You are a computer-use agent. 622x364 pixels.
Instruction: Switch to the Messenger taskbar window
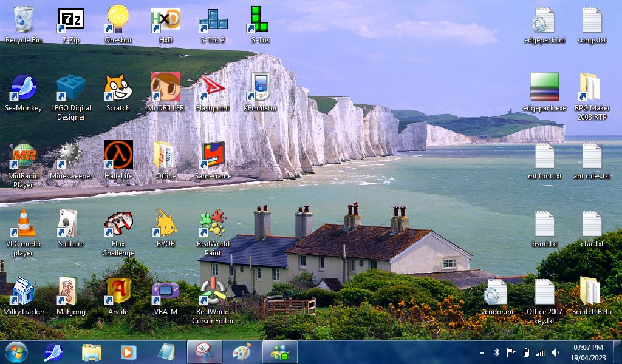pyautogui.click(x=279, y=352)
